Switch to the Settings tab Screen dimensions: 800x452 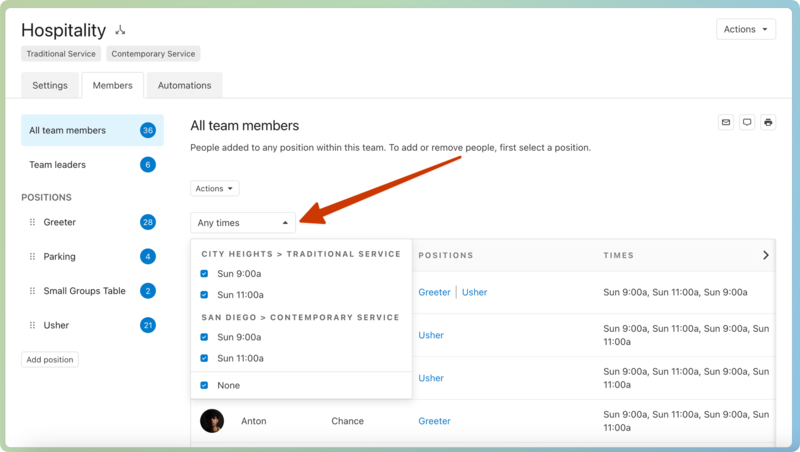[50, 85]
